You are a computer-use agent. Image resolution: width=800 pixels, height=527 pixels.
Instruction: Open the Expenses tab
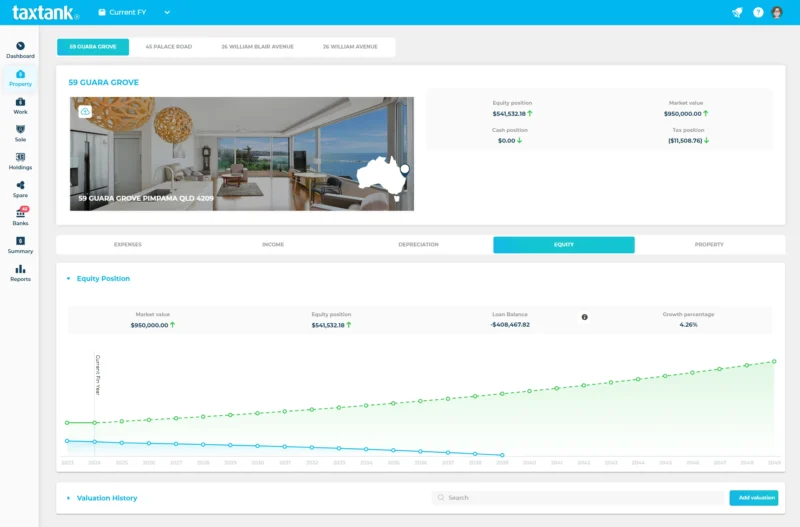click(x=128, y=244)
